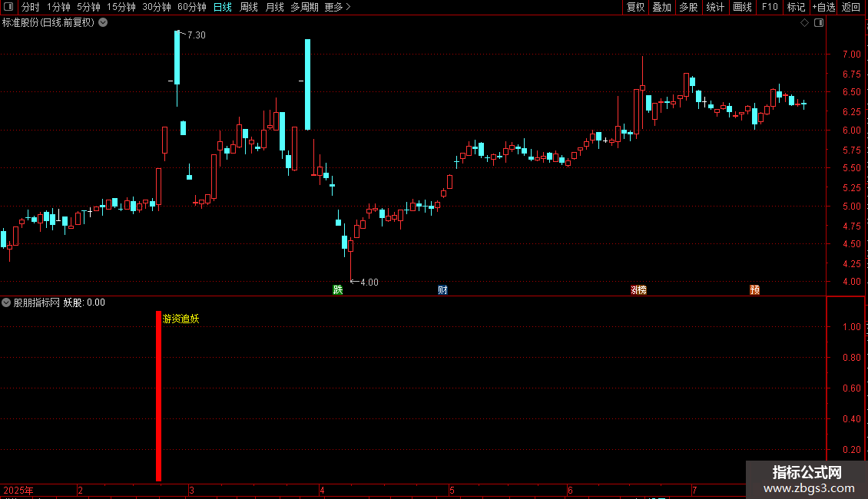Click the 7.00 price axis label
This screenshot has height=499, width=868.
click(x=851, y=55)
